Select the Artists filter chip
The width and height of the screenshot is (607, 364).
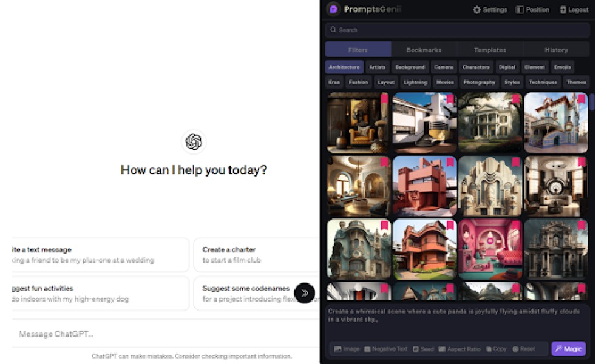point(378,67)
